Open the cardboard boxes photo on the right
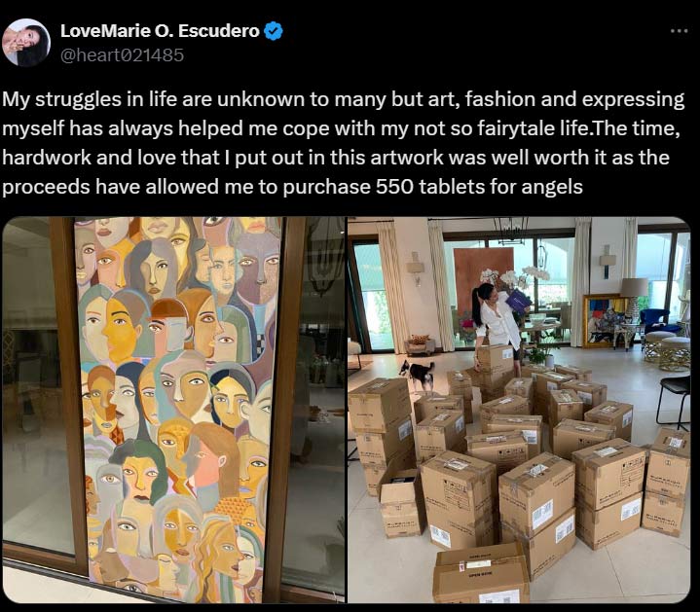 pos(519,410)
